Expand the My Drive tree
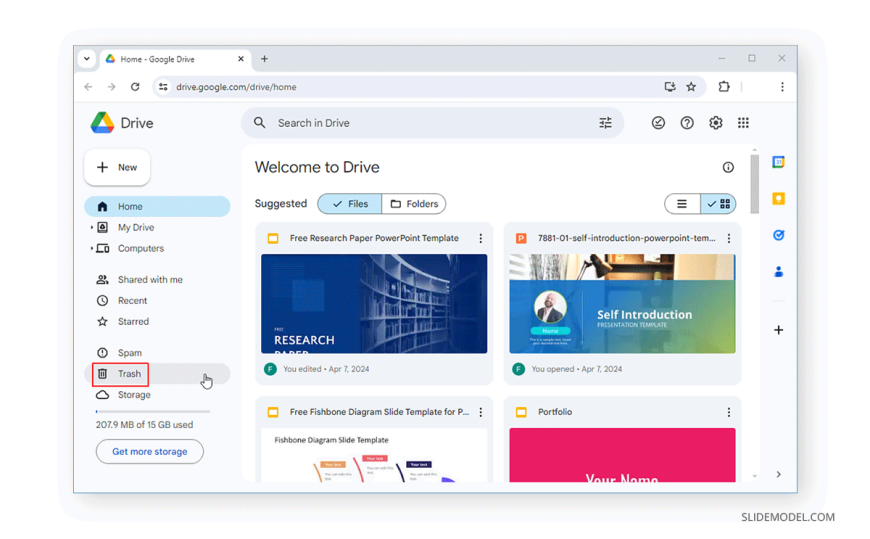 coord(92,228)
